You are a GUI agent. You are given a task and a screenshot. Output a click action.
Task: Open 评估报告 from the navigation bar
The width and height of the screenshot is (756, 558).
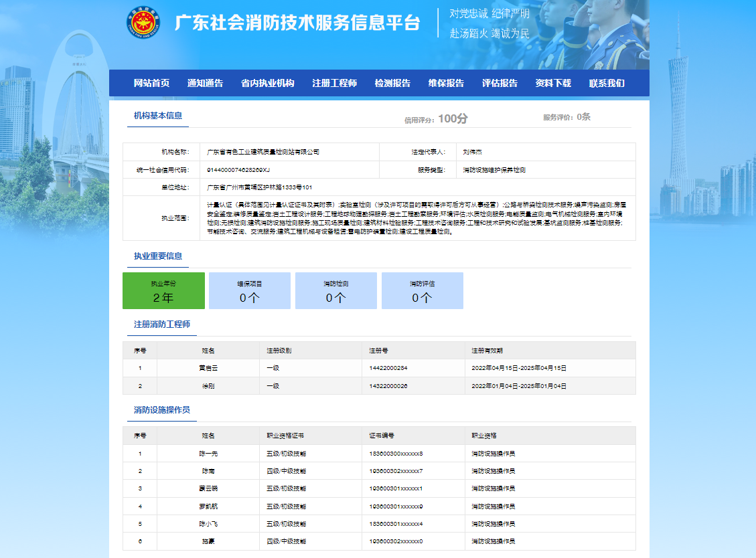coord(500,83)
